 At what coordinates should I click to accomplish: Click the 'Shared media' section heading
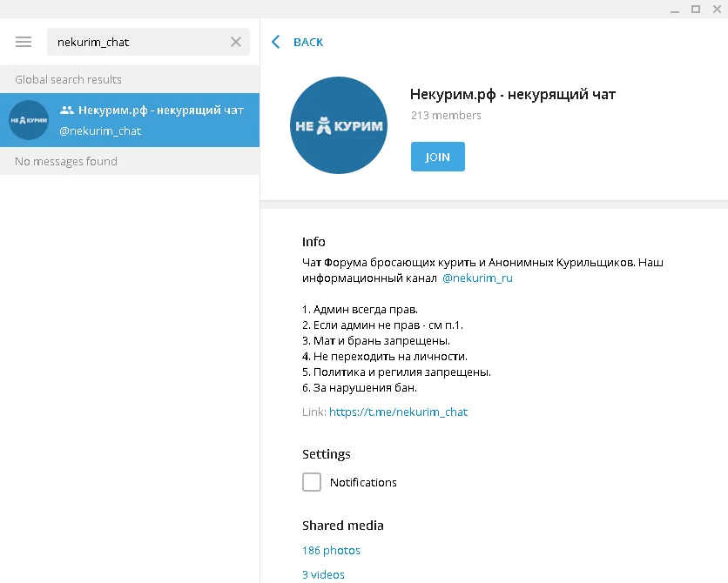coord(343,526)
